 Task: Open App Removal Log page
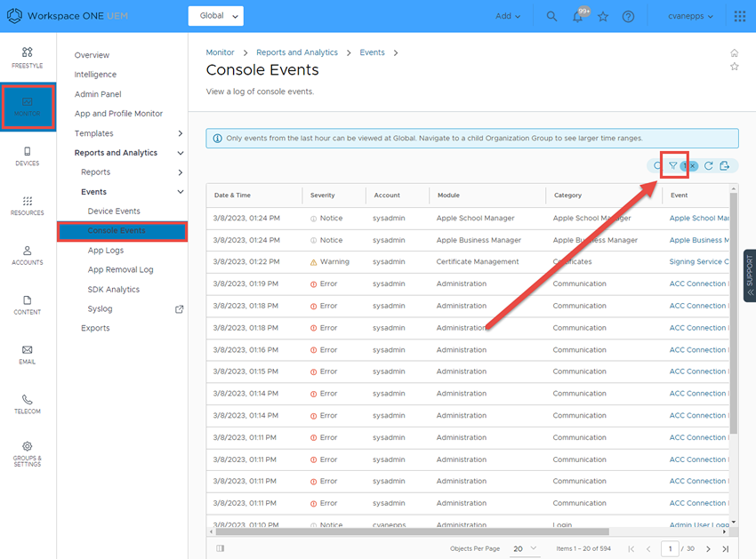pyautogui.click(x=120, y=270)
